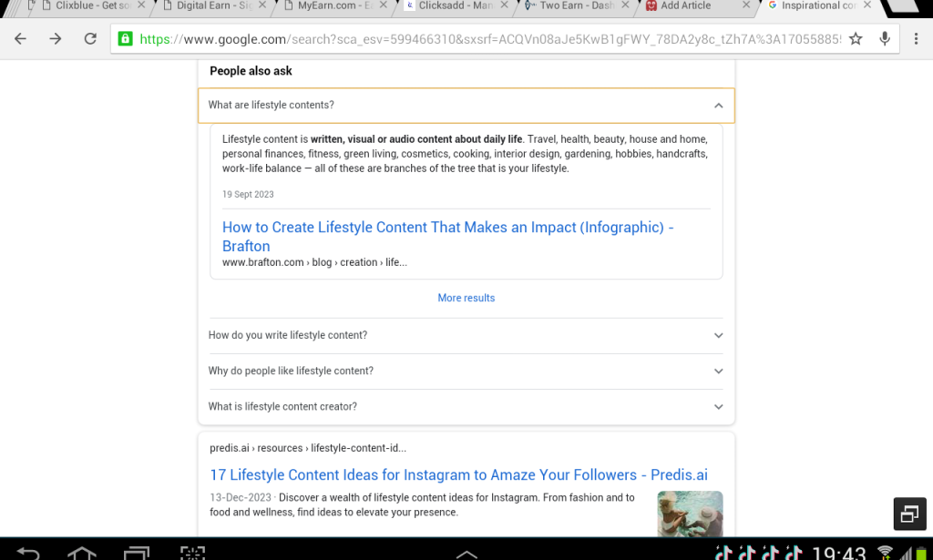Expand 'What is lifestyle content creator?'
Screen dimensions: 933x560
[x=718, y=407]
